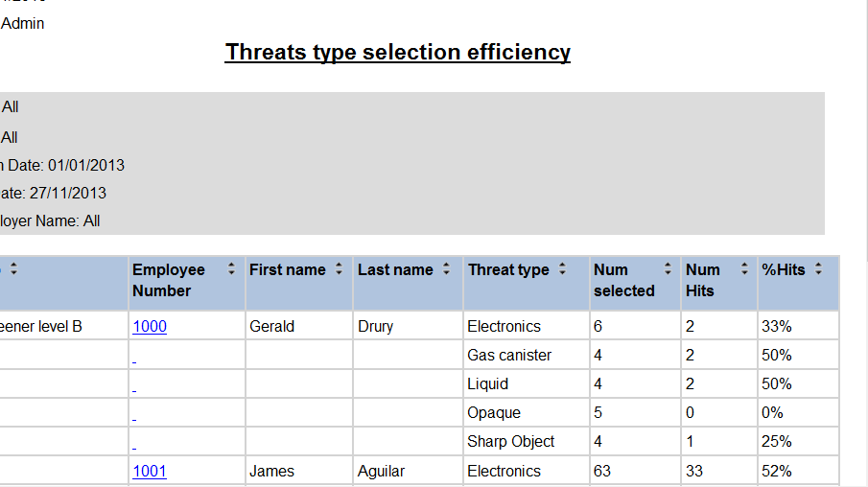
Task: Sort by Employee Number column arrows
Action: pyautogui.click(x=231, y=270)
